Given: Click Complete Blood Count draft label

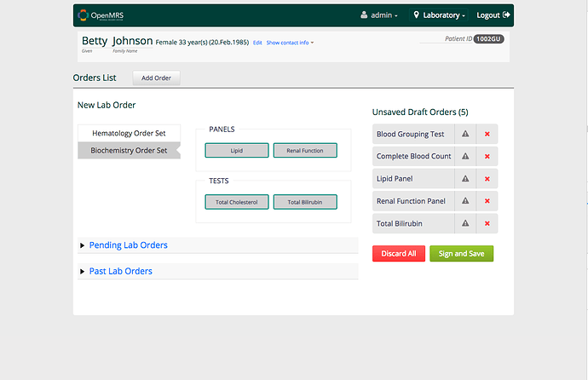Looking at the screenshot, I should pos(413,156).
